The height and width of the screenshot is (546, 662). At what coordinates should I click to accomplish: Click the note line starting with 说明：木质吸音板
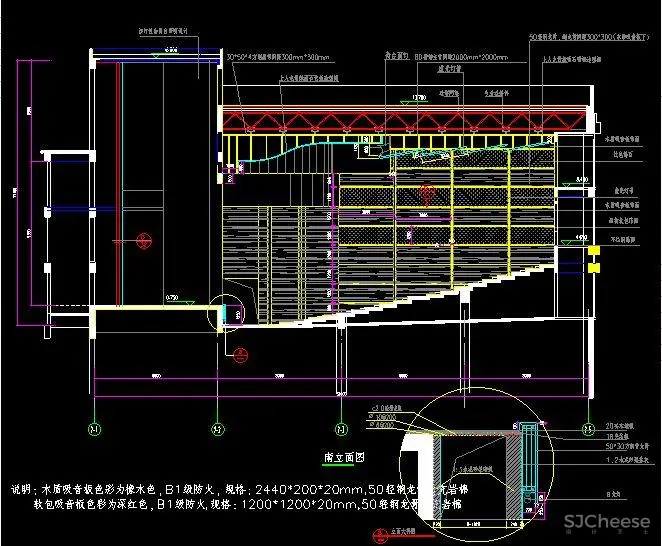coord(239,490)
